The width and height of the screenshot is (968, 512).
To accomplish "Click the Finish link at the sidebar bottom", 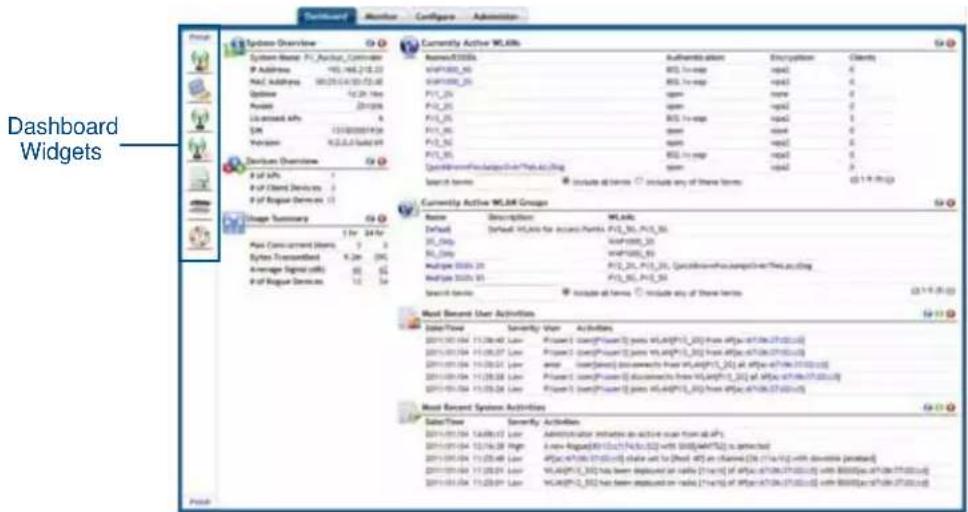I will [x=199, y=502].
